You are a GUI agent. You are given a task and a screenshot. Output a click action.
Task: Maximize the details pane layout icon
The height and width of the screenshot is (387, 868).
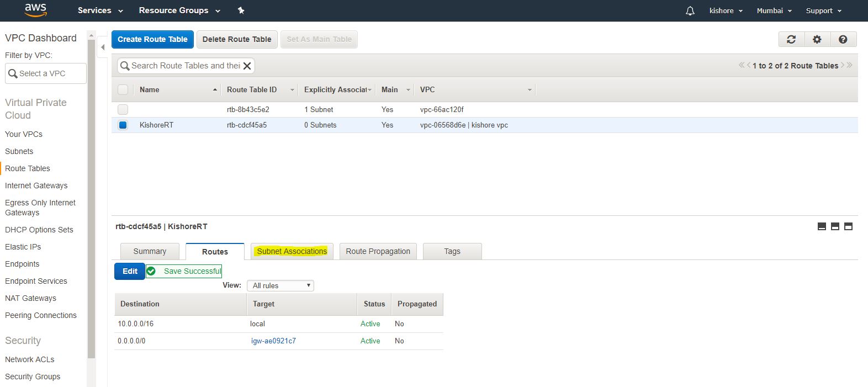(848, 226)
